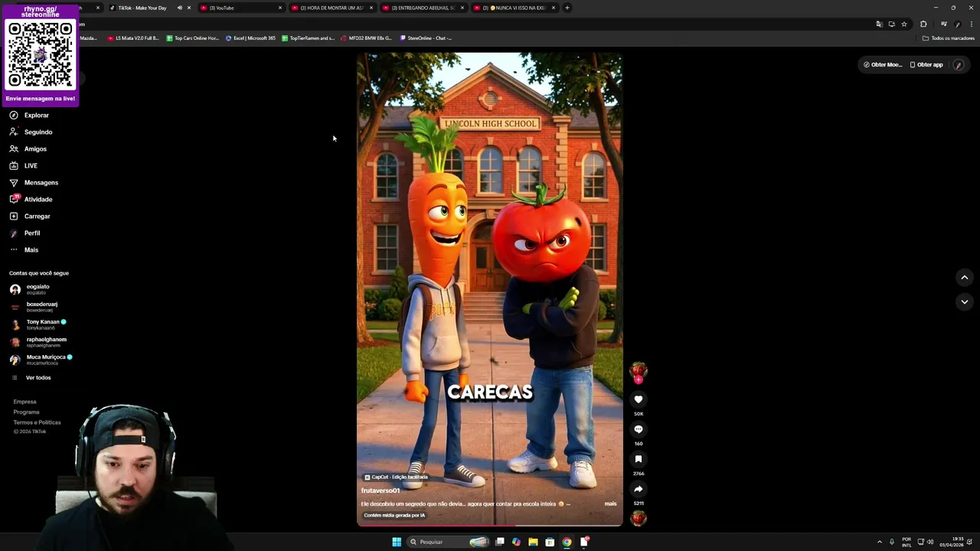Open the spinning sound disc below share
Viewport: 980px width, 551px height.
click(x=639, y=518)
